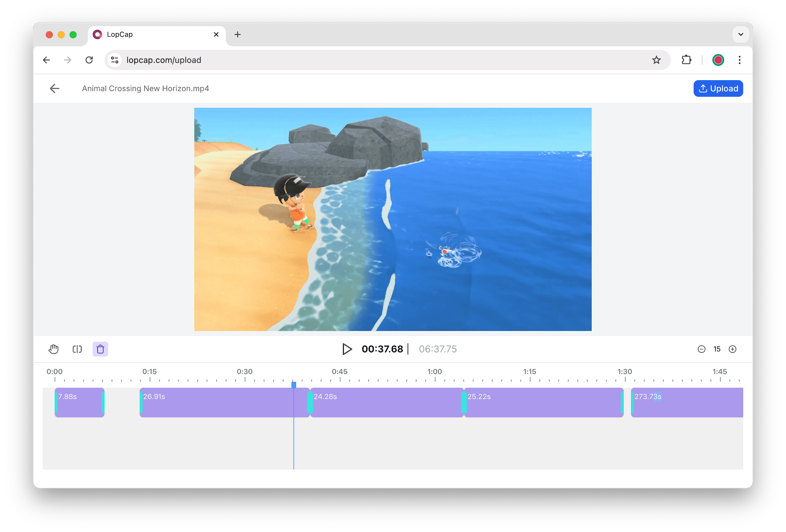Play the video preview
Image resolution: width=786 pixels, height=532 pixels.
tap(347, 349)
